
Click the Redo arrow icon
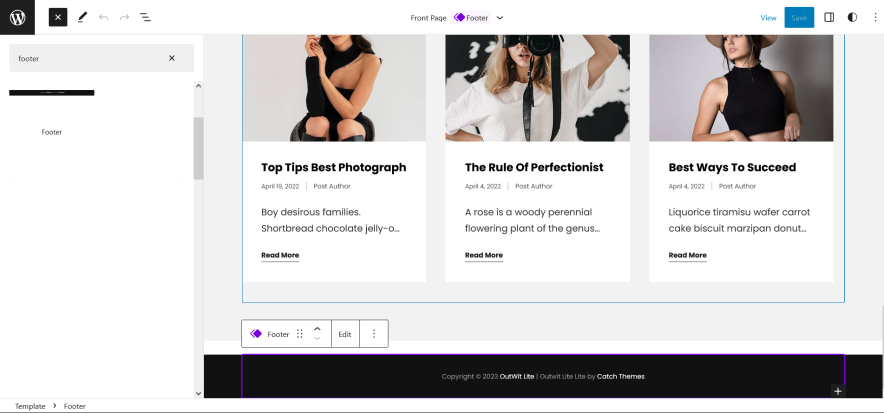[x=124, y=17]
